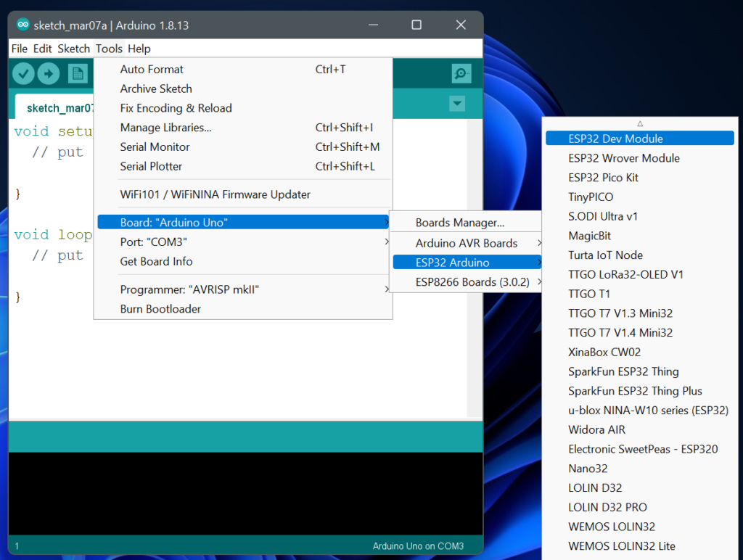Click the Arduino logo in the title bar
Viewport: 743px width, 560px height.
22,25
